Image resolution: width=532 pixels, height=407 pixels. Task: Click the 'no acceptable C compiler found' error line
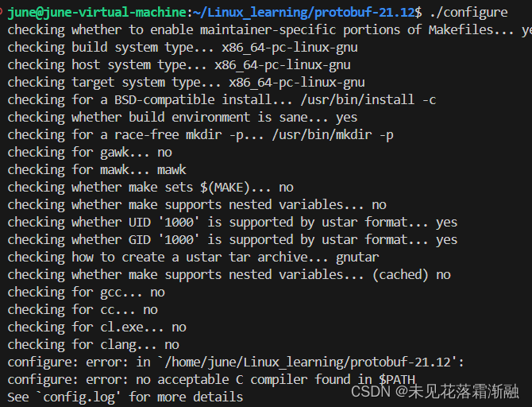211,380
